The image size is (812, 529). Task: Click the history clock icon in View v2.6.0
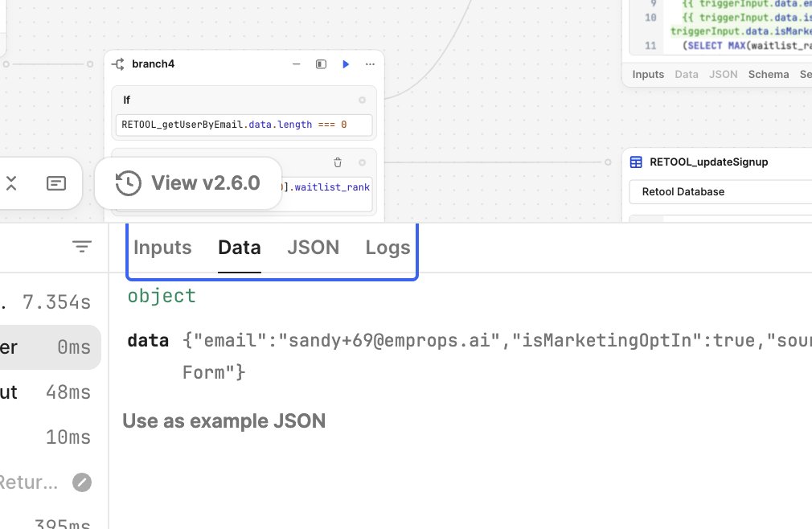pos(128,183)
